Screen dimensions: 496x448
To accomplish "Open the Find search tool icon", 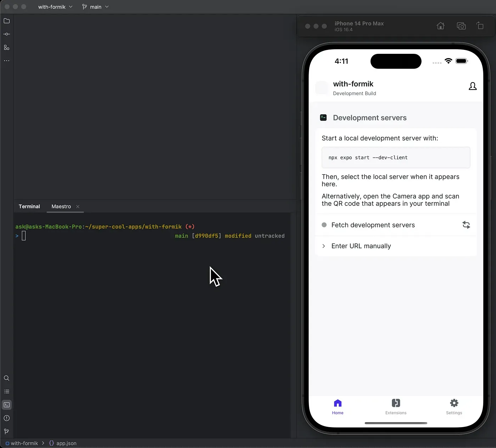I will (x=6, y=378).
